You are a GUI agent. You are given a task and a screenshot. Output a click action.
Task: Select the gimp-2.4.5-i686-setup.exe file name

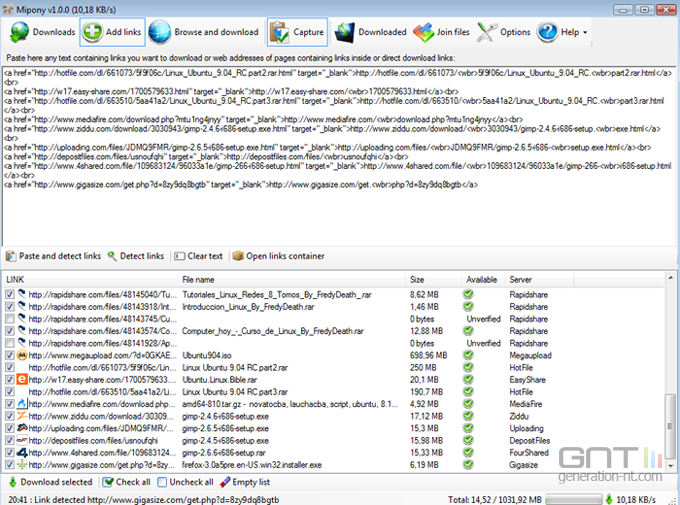pos(225,440)
